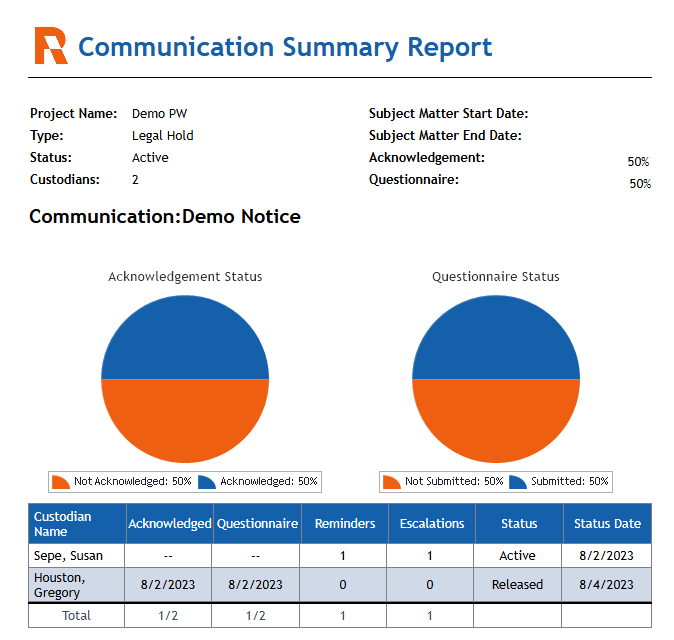Click the Submitted blue legend swatch
This screenshot has height=640, width=674.
pos(518,482)
